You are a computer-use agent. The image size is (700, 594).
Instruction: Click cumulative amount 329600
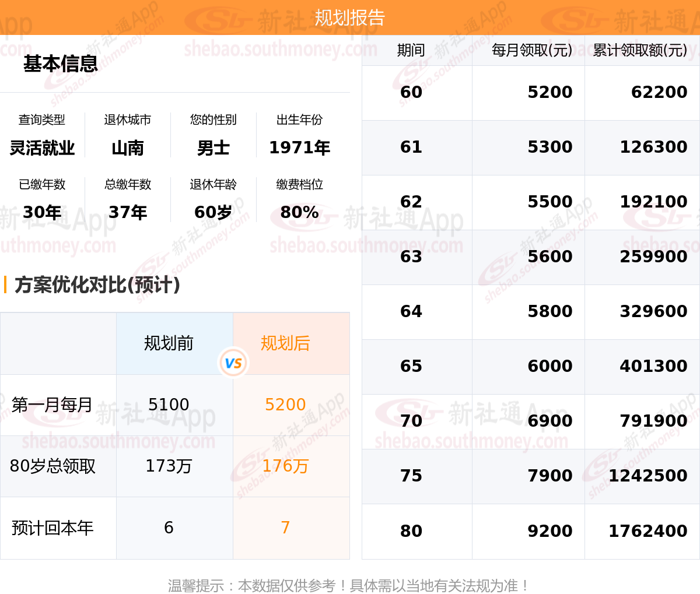654,311
